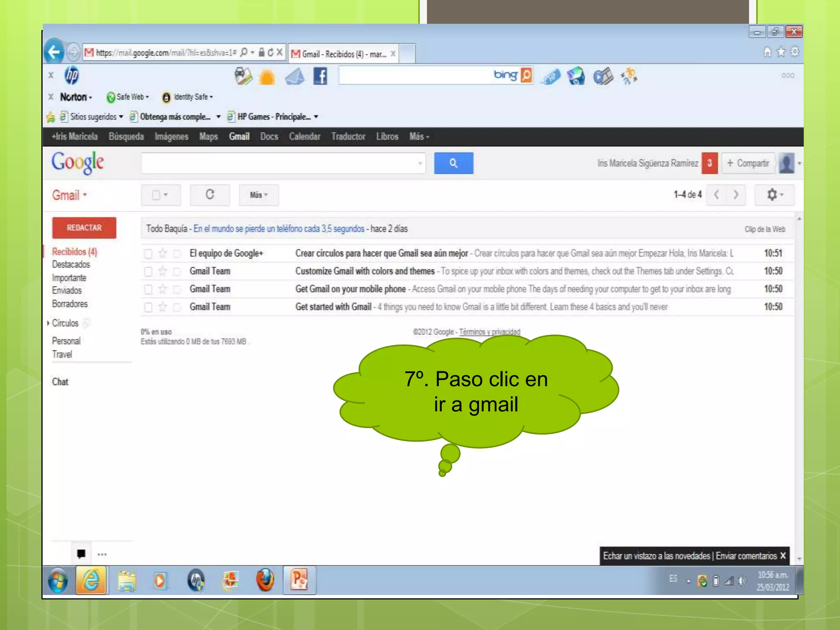Open Términos y privacidad link

click(489, 332)
